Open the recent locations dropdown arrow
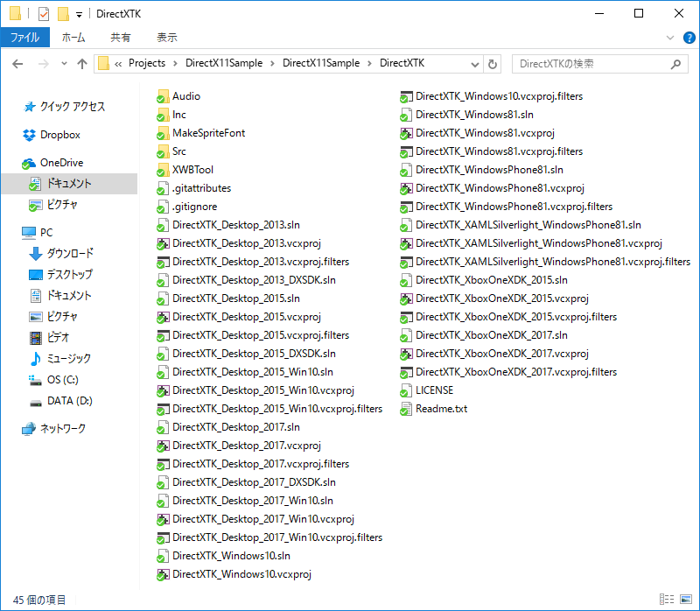 tap(64, 64)
